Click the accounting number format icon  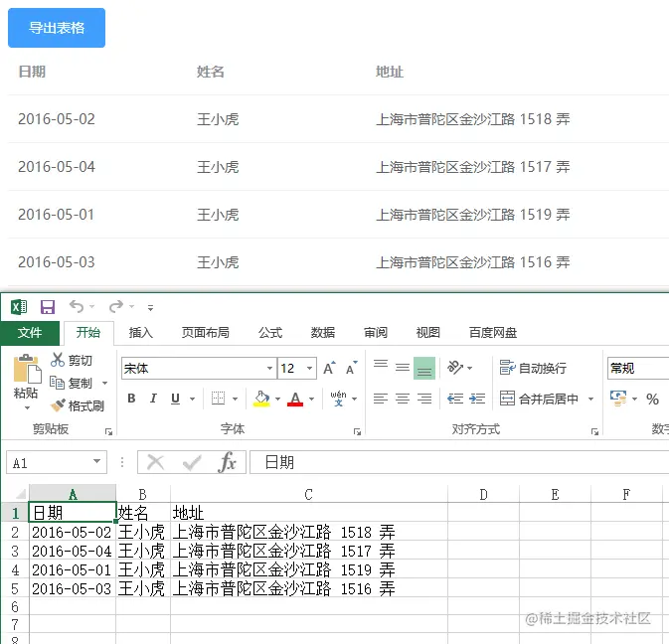coord(618,399)
